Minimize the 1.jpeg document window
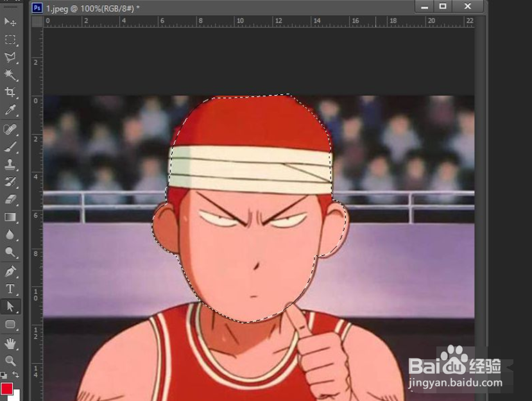Screen dimensions: 532x401 click(424, 6)
